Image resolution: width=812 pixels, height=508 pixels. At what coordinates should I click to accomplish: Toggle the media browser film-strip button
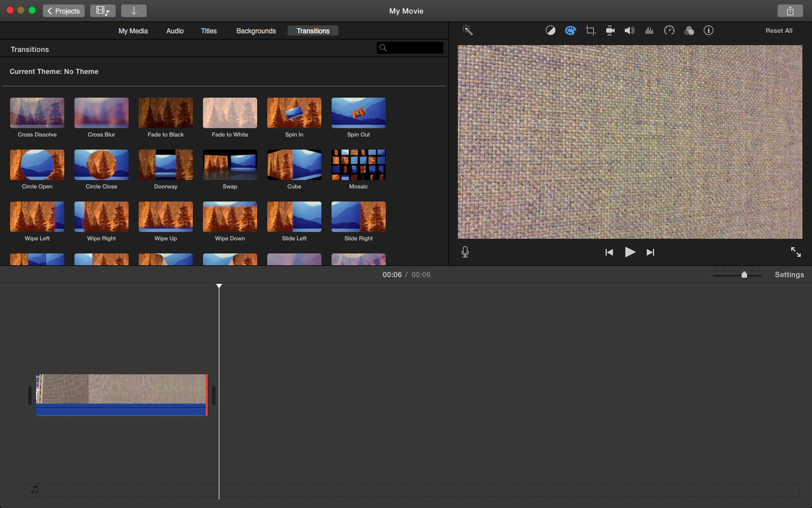pos(103,11)
